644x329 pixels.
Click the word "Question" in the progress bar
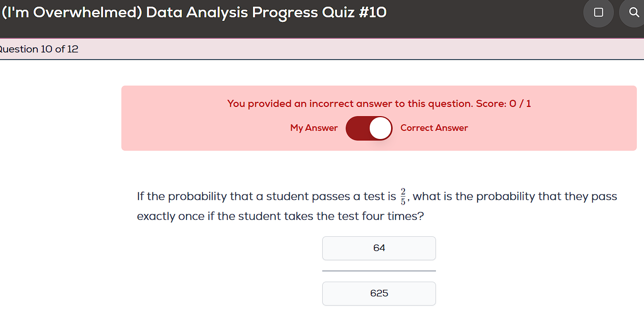tap(19, 49)
